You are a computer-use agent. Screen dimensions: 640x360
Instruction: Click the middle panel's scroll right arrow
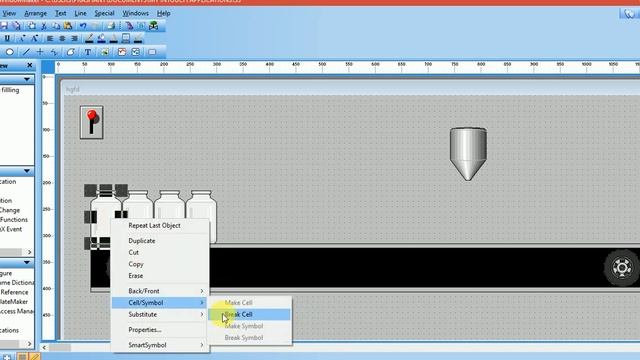(x=29, y=252)
